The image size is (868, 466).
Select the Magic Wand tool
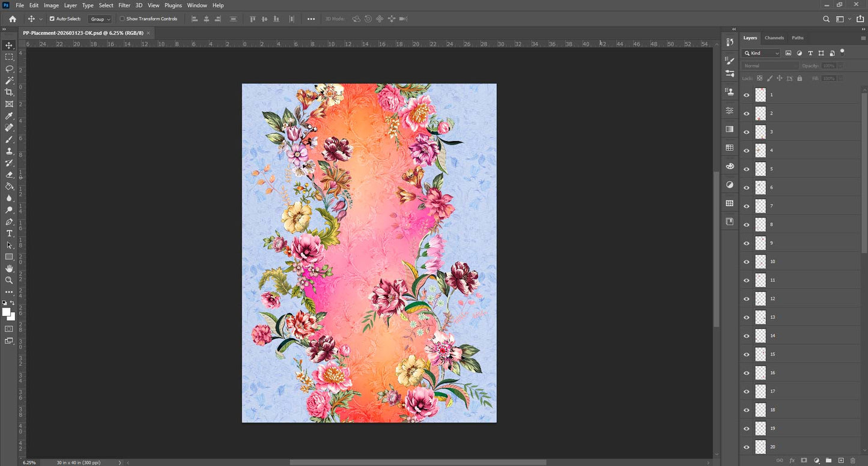coord(9,80)
